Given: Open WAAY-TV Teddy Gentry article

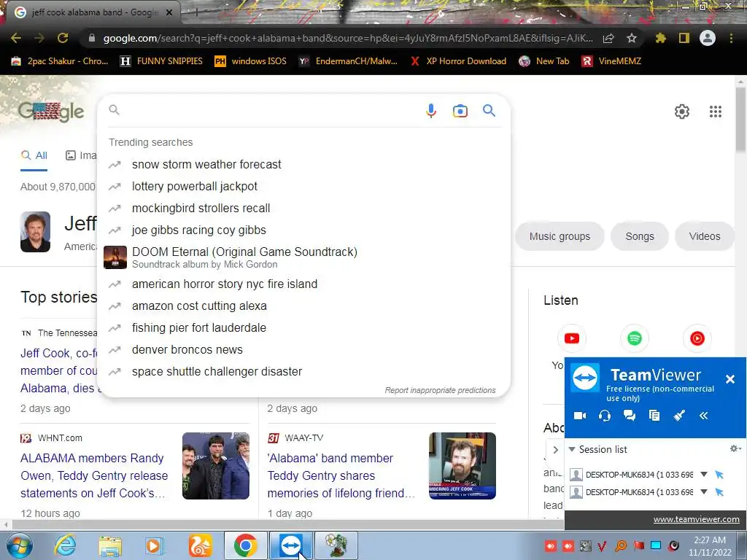Looking at the screenshot, I should (x=341, y=475).
